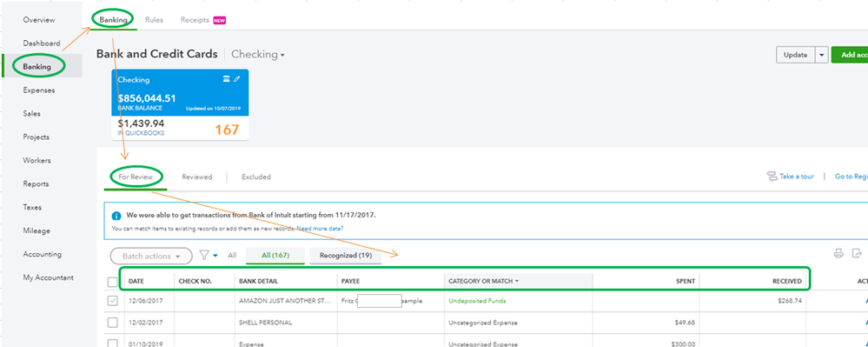868x347 pixels.
Task: Open My Accountant in the sidebar
Action: 48,277
